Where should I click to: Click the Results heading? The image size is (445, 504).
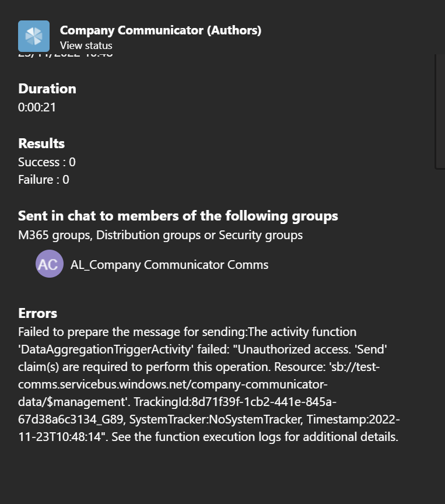(x=41, y=143)
